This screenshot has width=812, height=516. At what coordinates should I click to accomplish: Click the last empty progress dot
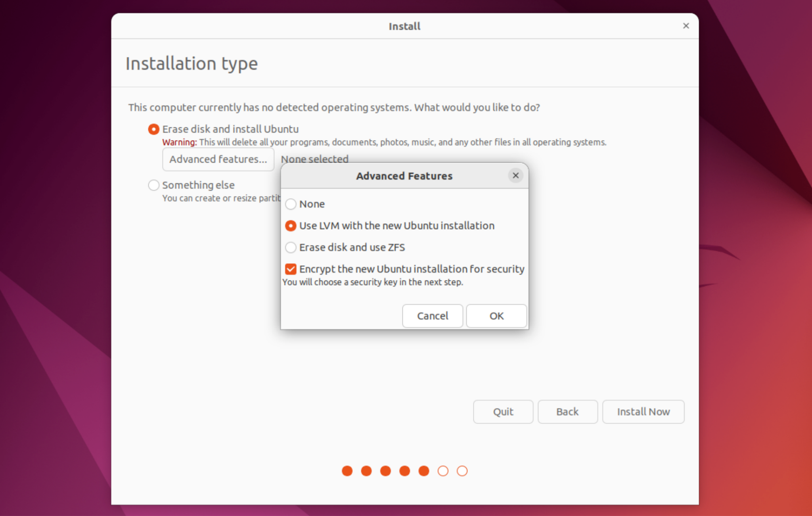(x=462, y=471)
